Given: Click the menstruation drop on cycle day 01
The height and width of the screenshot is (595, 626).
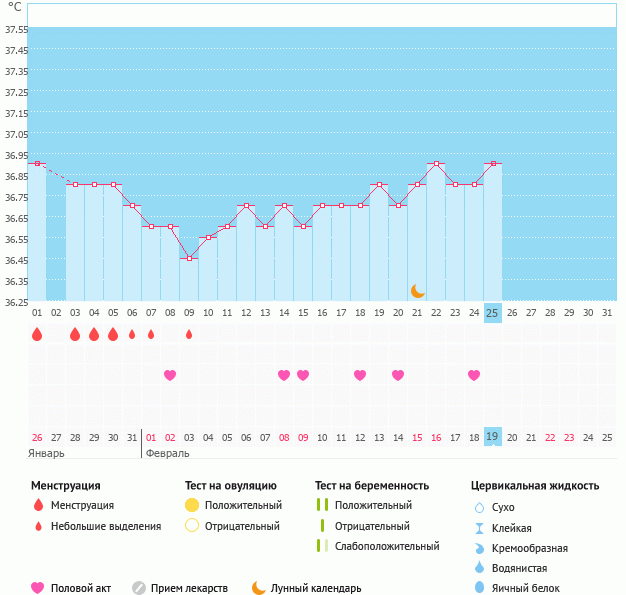Looking at the screenshot, I should tap(37, 334).
